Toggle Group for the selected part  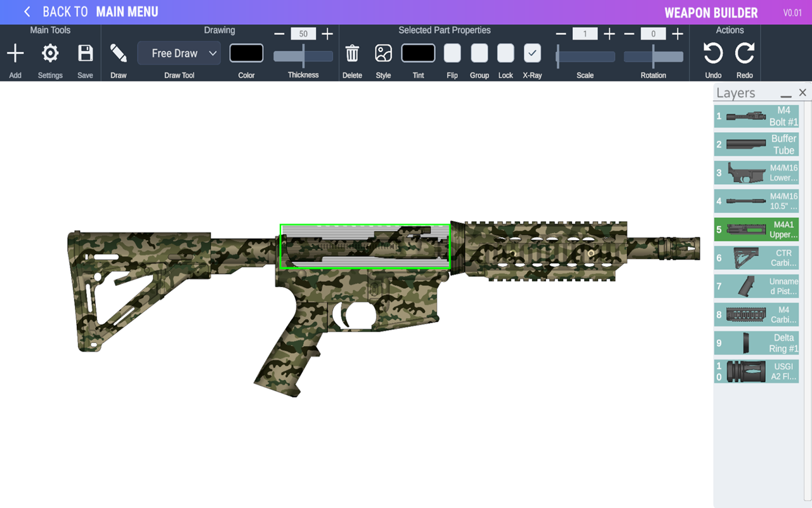pos(479,53)
